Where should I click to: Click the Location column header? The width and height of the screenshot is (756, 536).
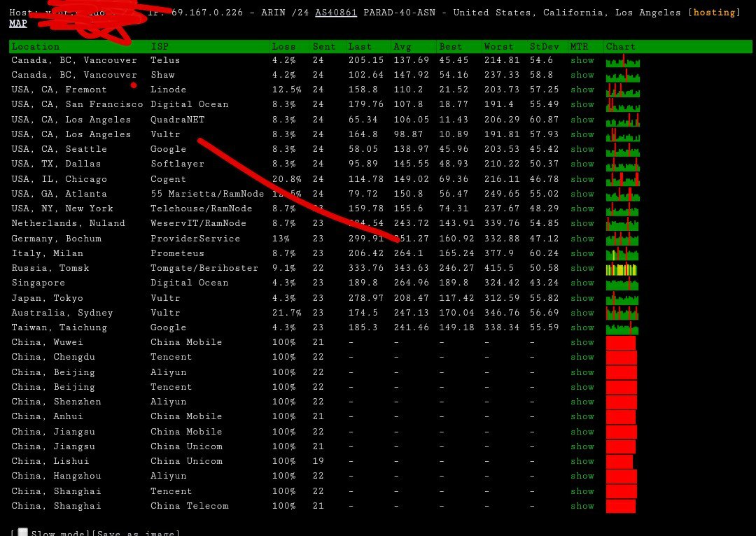click(x=36, y=47)
